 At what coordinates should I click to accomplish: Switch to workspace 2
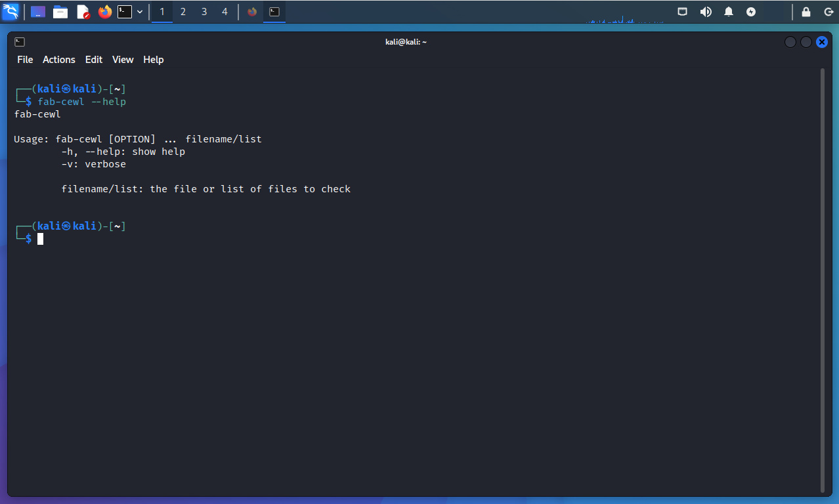pos(183,12)
